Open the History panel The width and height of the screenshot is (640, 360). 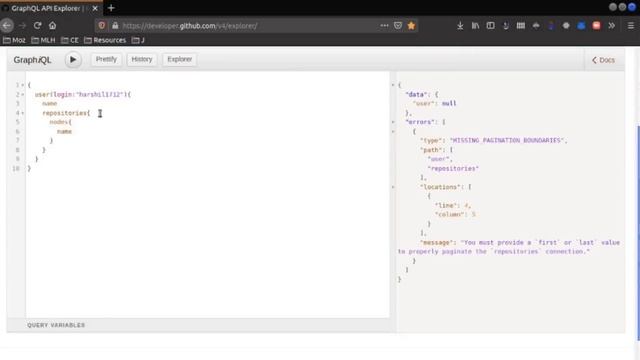click(142, 60)
